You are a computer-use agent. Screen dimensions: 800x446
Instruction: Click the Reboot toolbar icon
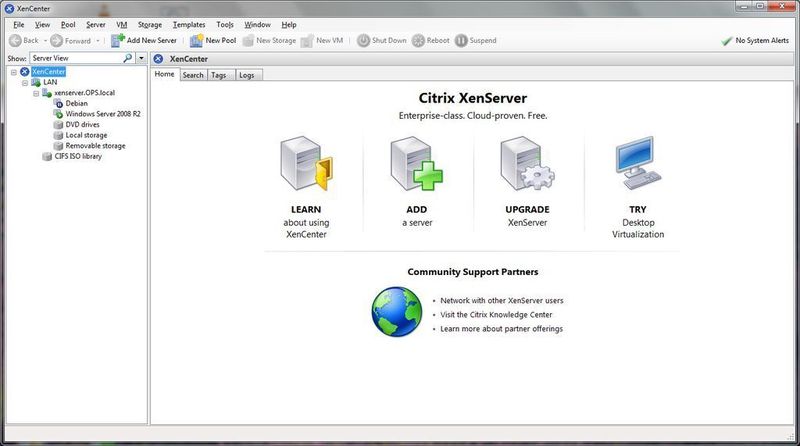(418, 40)
